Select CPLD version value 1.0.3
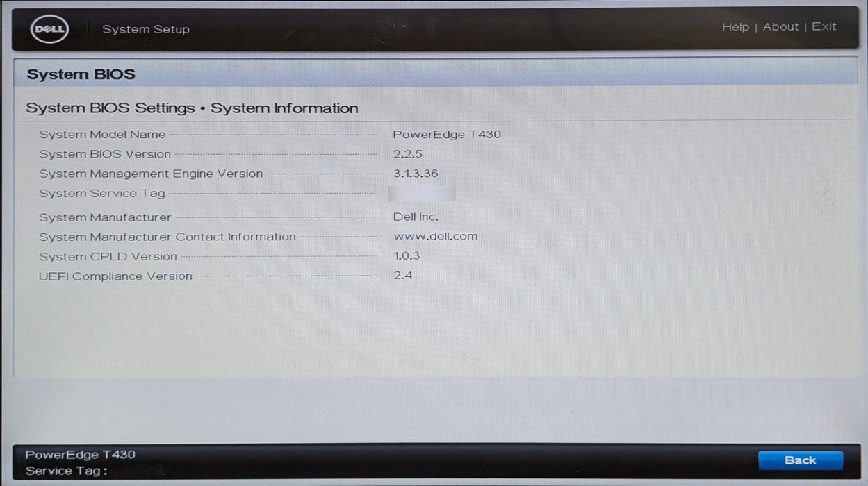This screenshot has height=486, width=868. tap(407, 256)
